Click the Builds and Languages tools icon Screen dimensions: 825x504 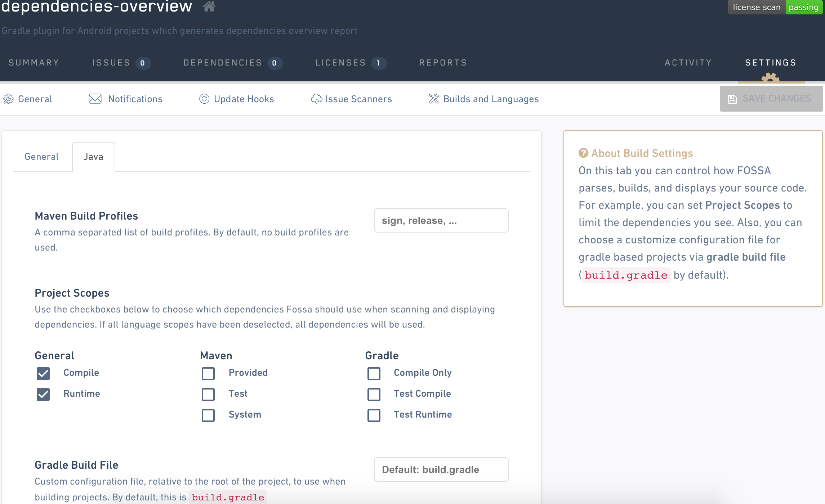(x=434, y=99)
